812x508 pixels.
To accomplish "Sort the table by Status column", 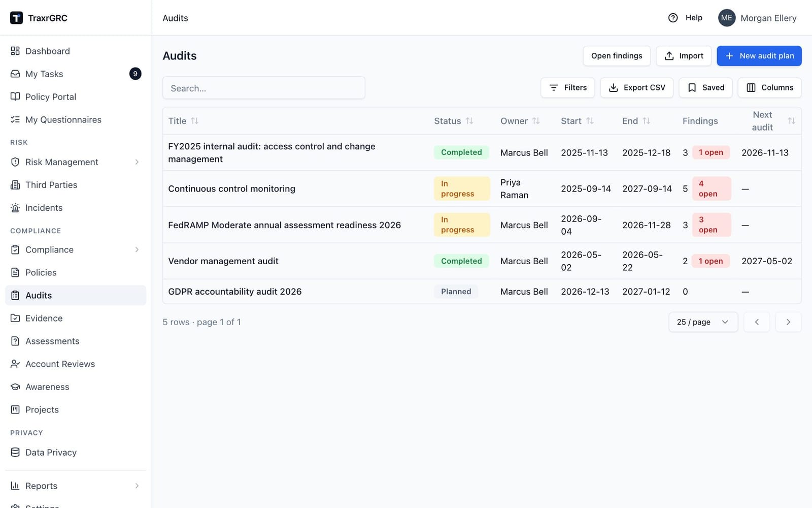I will tap(454, 121).
